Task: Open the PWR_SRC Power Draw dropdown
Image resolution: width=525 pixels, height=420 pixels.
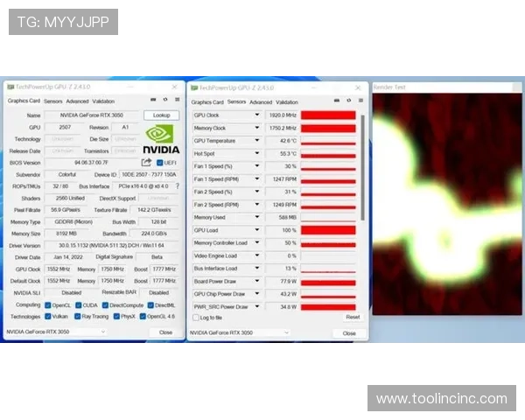Action: point(256,306)
